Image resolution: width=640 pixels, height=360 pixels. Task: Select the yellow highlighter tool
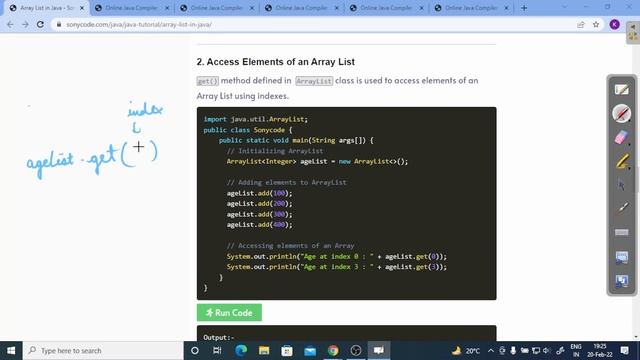tap(621, 161)
